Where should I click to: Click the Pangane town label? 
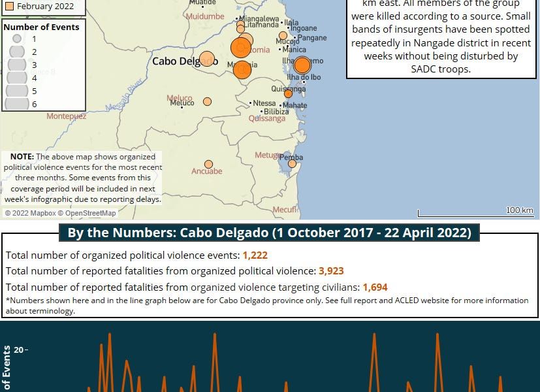coord(312,38)
